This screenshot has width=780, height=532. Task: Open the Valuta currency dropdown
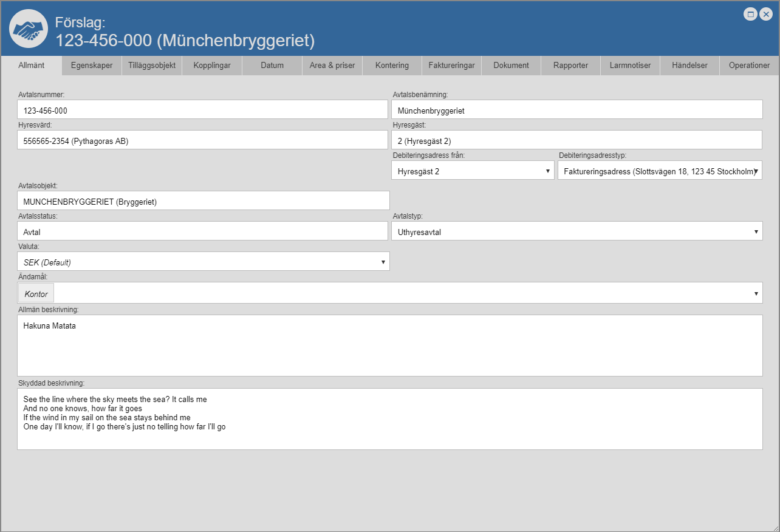pyautogui.click(x=203, y=262)
